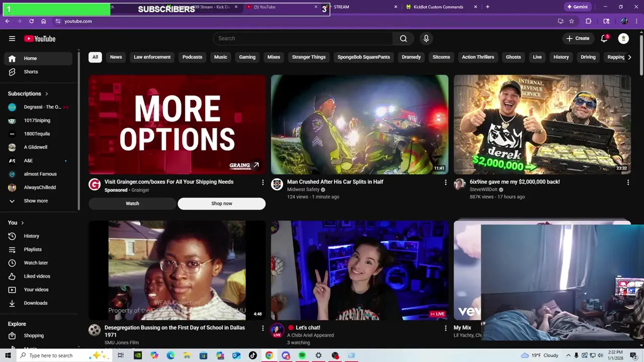Bookmark this page with star icon

572,21
